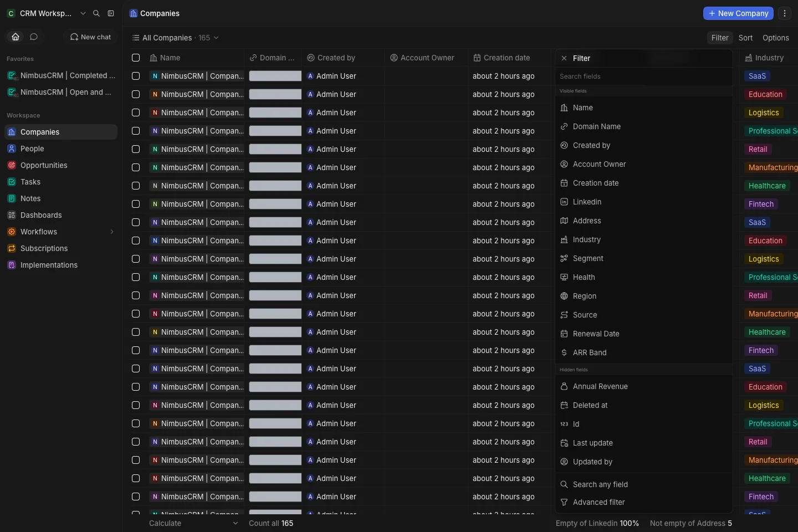Click the Search any field magnifier icon

pyautogui.click(x=564, y=484)
